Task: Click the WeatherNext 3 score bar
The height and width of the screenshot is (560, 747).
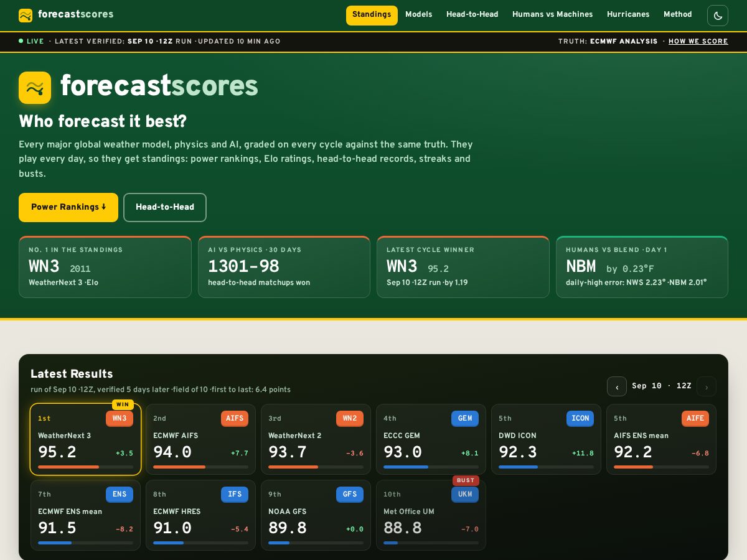Action: pos(85,467)
